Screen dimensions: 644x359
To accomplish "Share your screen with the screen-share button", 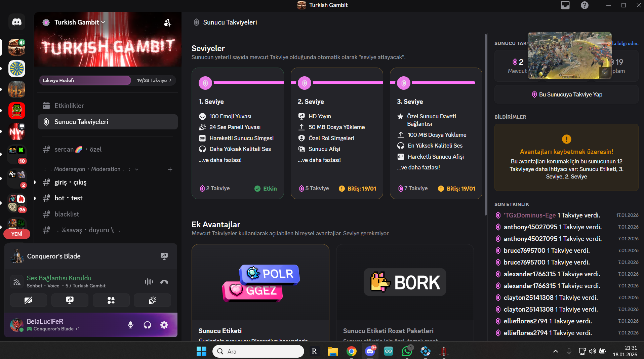I will point(70,300).
